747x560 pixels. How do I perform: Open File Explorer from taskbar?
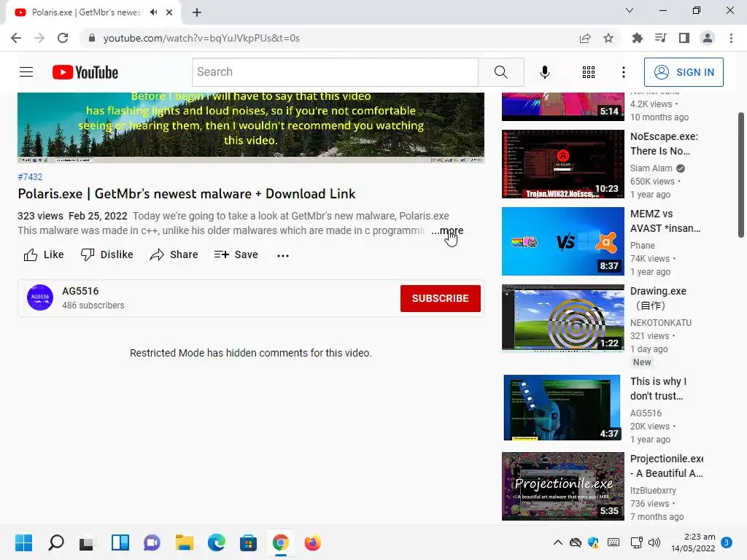pyautogui.click(x=184, y=542)
